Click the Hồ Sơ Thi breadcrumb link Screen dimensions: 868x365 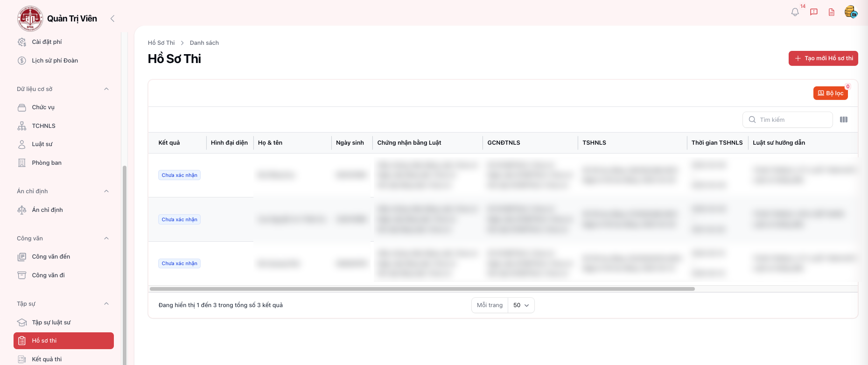click(161, 43)
